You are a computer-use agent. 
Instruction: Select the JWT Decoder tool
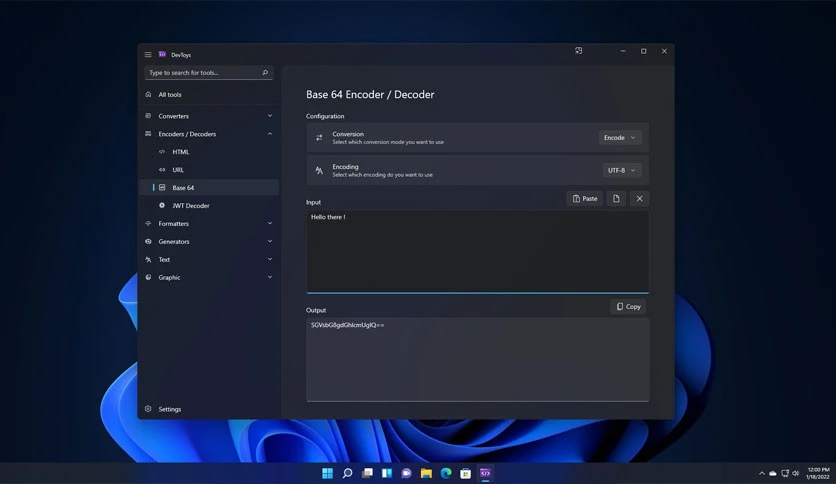pos(209,205)
